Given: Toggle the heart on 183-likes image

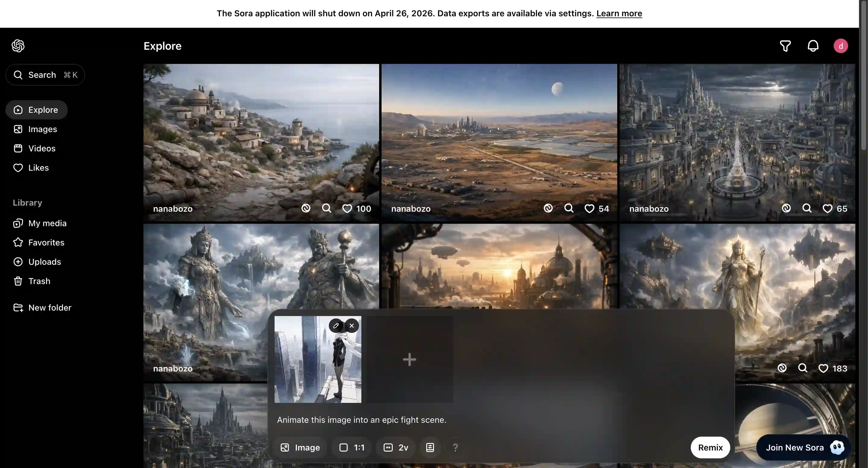Looking at the screenshot, I should pos(823,368).
